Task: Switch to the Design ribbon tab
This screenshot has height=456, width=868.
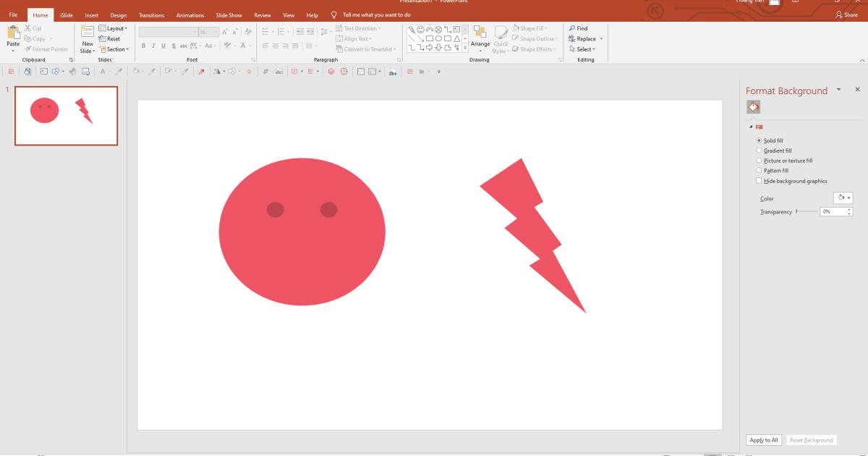Action: (x=118, y=14)
